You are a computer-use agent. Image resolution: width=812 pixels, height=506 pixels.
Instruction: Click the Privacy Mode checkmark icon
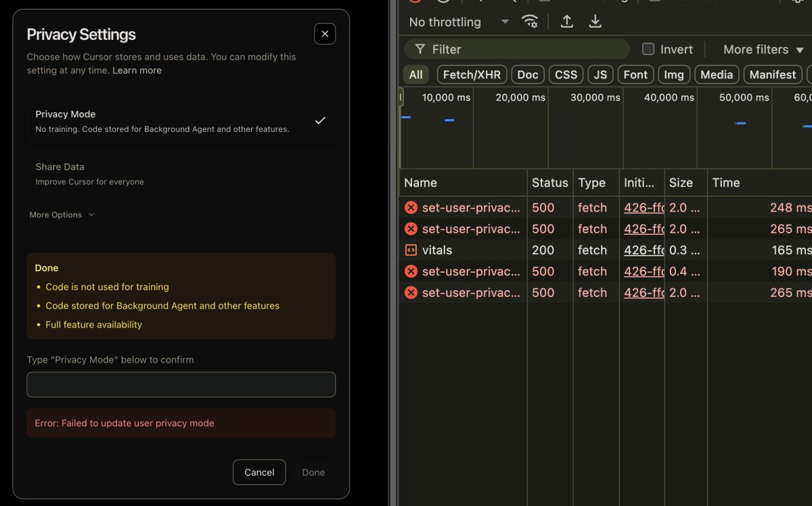click(x=320, y=120)
